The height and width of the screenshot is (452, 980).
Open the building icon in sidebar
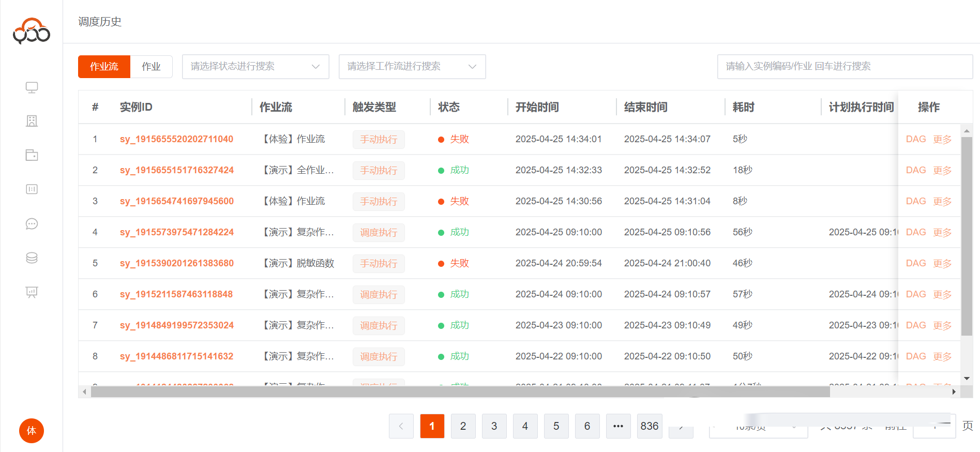coord(32,121)
